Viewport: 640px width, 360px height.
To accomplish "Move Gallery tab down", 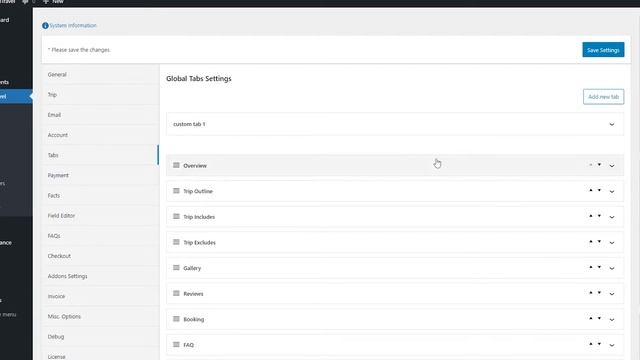I will tap(599, 267).
